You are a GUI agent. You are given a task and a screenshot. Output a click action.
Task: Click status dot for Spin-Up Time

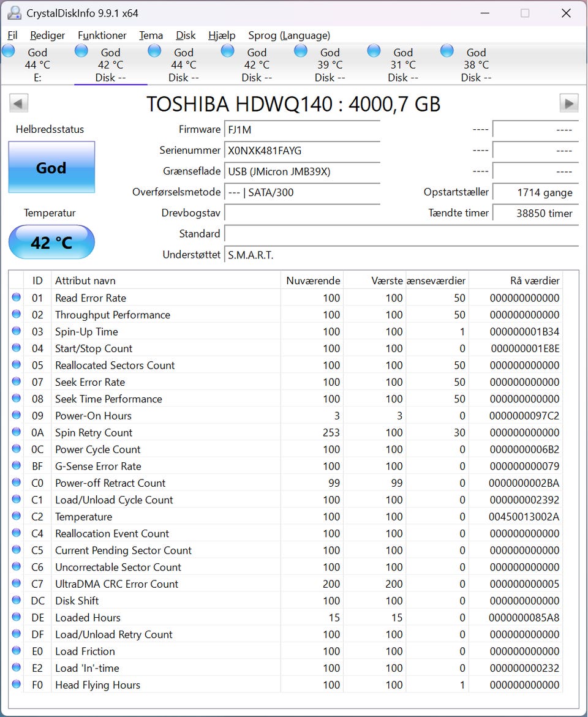pos(17,331)
